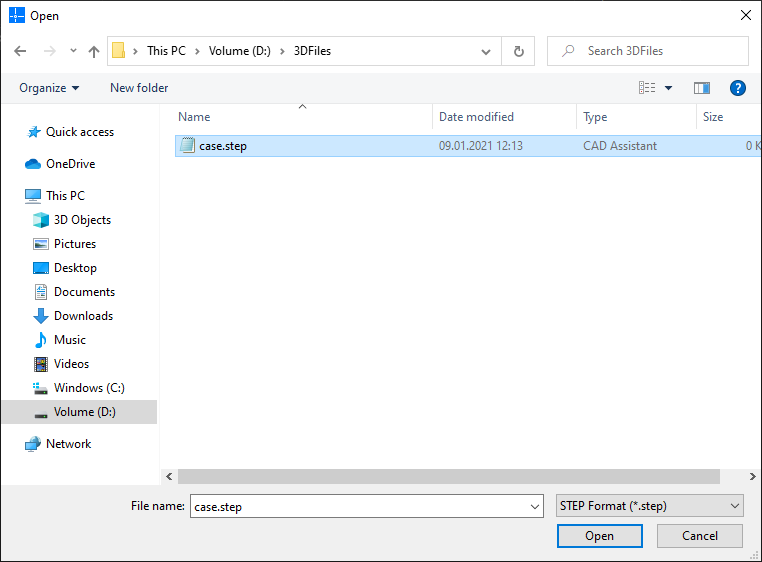
Task: Click the New folder button
Action: click(139, 88)
